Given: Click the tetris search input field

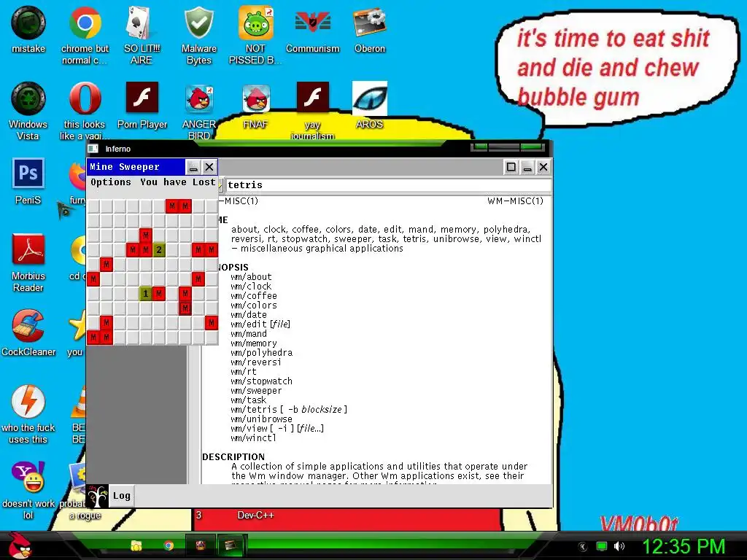Looking at the screenshot, I should 389,185.
